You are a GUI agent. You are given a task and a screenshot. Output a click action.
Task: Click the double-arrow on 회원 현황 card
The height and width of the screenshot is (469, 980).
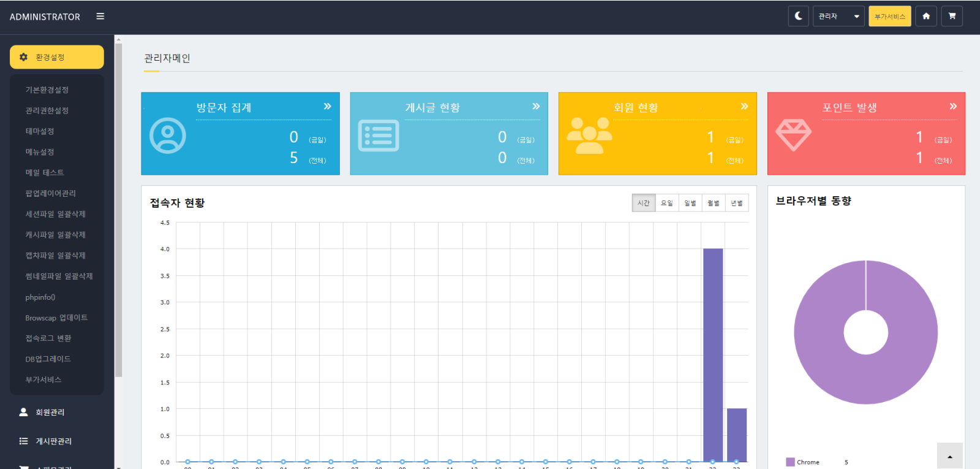pos(744,107)
